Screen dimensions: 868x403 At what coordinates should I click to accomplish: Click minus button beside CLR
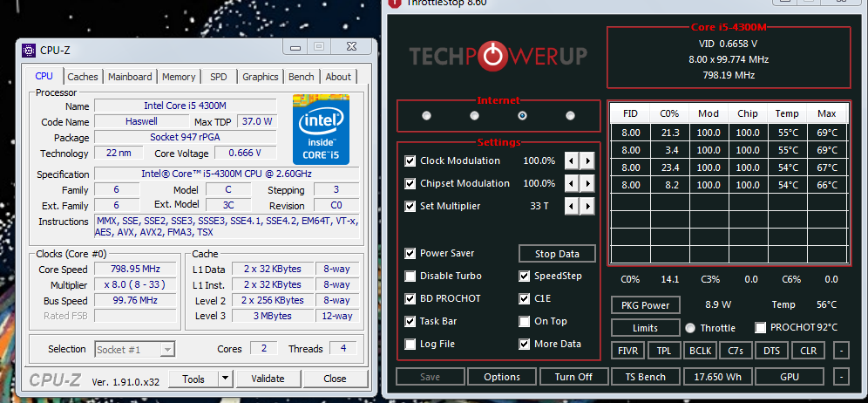click(841, 351)
